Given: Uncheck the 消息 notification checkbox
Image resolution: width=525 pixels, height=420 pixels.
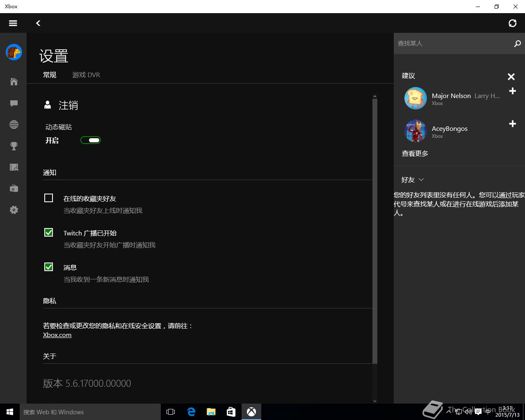Looking at the screenshot, I should (48, 267).
